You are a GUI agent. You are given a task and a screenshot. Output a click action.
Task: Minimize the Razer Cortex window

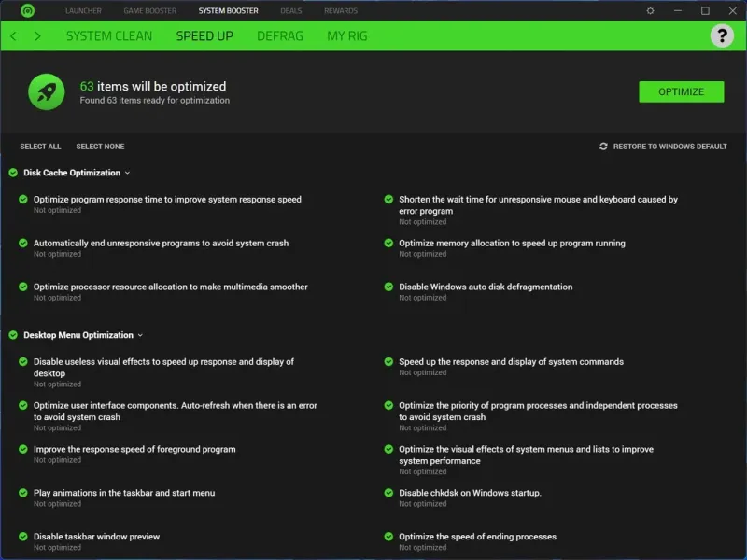point(678,10)
